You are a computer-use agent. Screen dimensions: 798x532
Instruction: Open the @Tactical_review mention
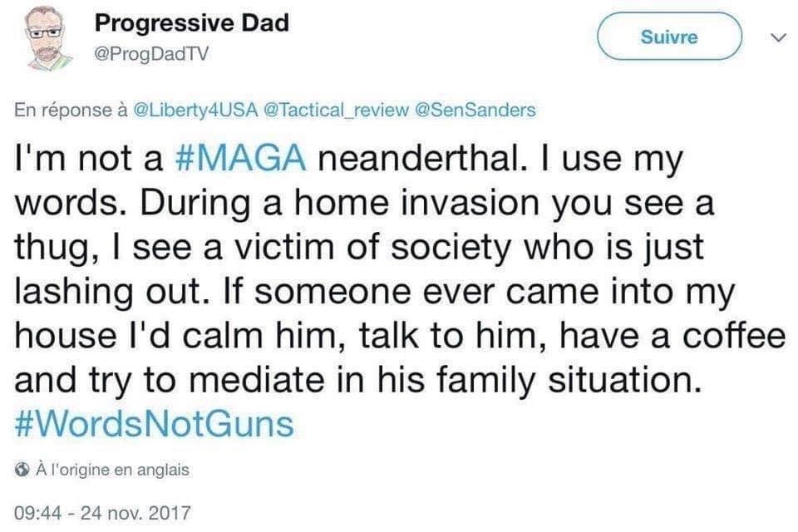[334, 111]
